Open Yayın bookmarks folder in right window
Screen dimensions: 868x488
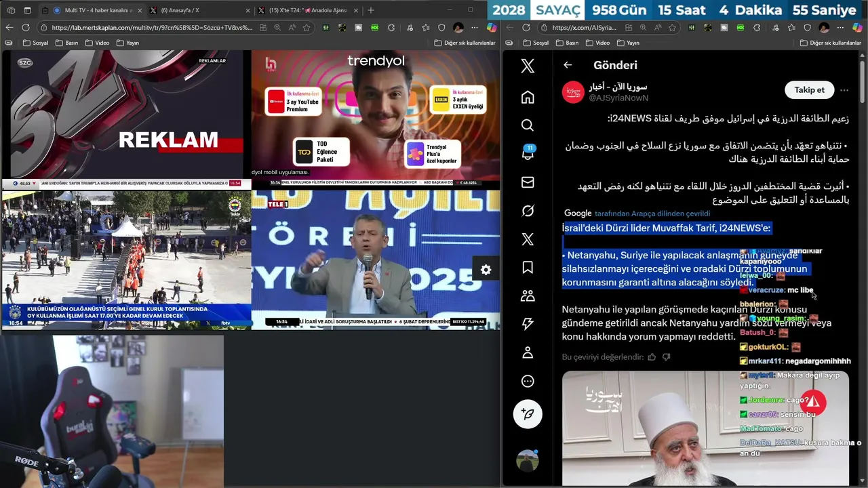coord(628,43)
